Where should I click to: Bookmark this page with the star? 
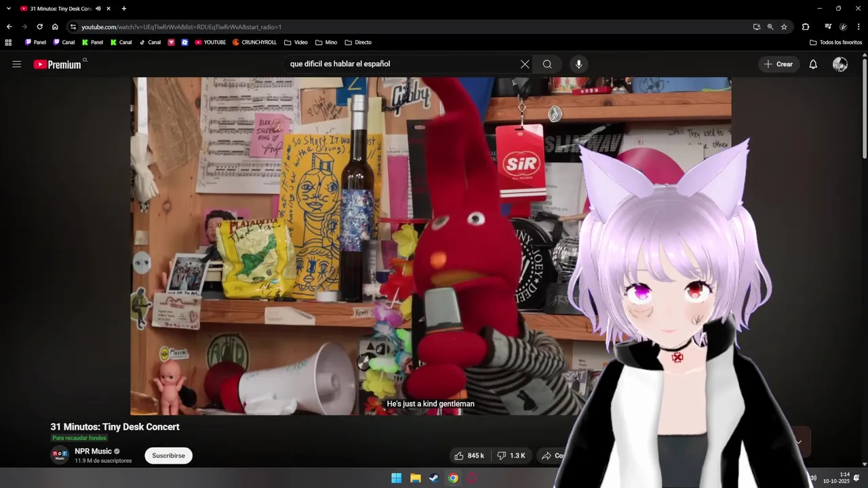(x=784, y=27)
